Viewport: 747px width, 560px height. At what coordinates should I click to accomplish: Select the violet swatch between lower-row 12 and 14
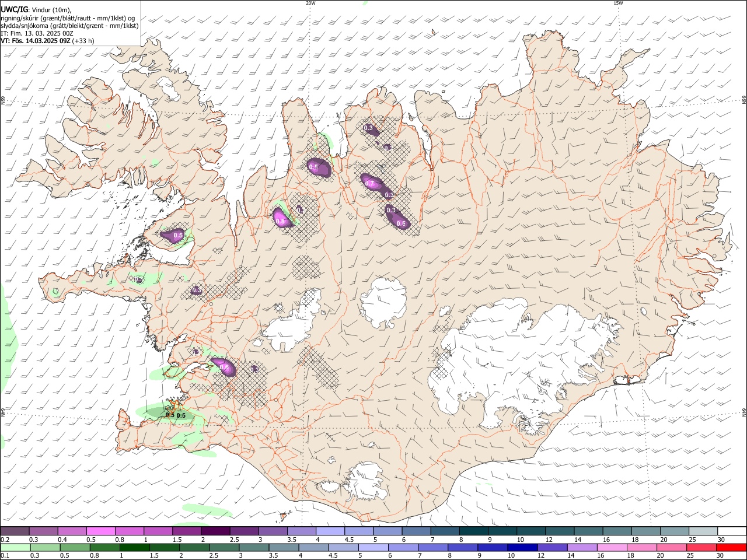[552, 547]
